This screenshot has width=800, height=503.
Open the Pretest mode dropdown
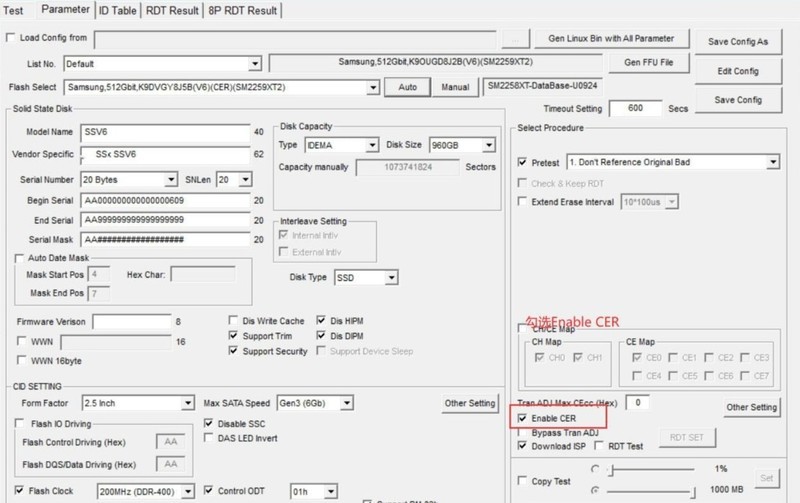(x=773, y=162)
